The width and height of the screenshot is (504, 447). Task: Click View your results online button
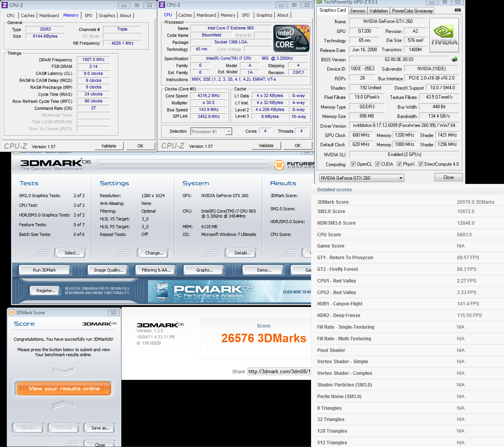pos(64,388)
